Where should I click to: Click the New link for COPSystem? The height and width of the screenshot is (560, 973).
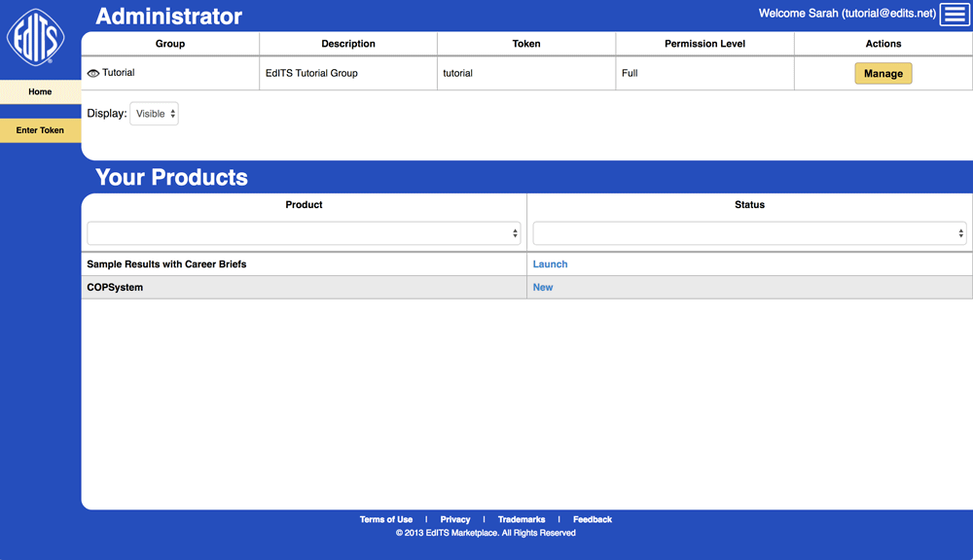coord(542,287)
